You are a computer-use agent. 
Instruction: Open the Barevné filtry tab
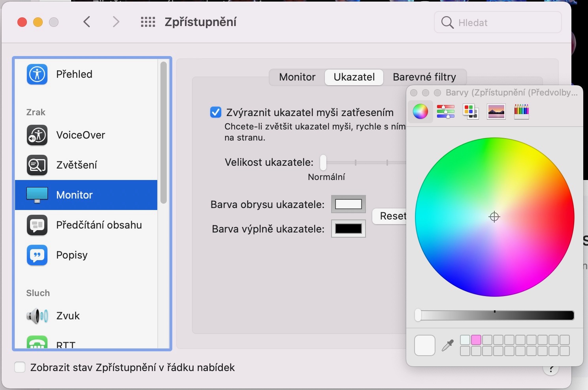(424, 77)
